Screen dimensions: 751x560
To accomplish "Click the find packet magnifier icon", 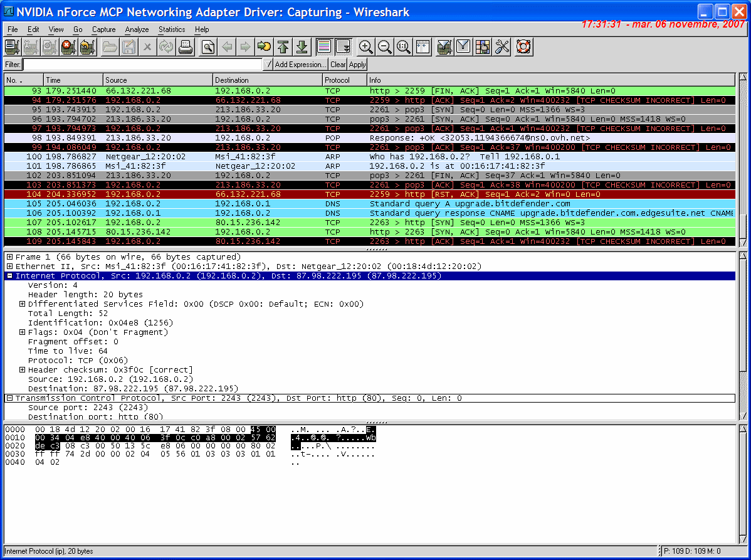I will [207, 47].
